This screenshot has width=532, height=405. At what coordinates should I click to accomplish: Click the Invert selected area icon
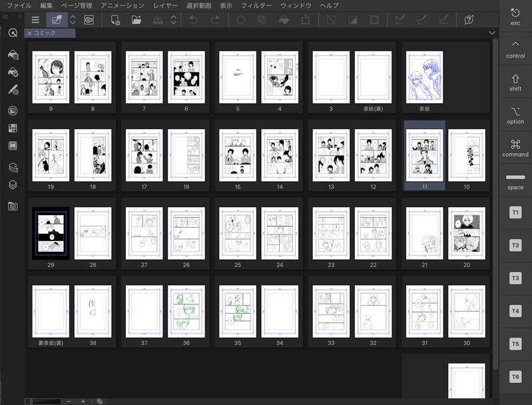(x=352, y=20)
